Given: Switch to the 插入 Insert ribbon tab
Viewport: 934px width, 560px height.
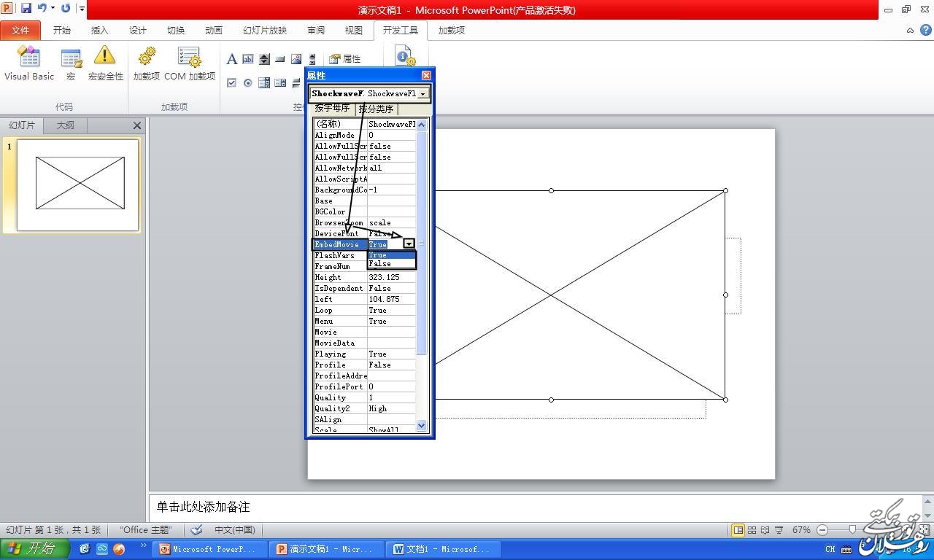Looking at the screenshot, I should [99, 30].
